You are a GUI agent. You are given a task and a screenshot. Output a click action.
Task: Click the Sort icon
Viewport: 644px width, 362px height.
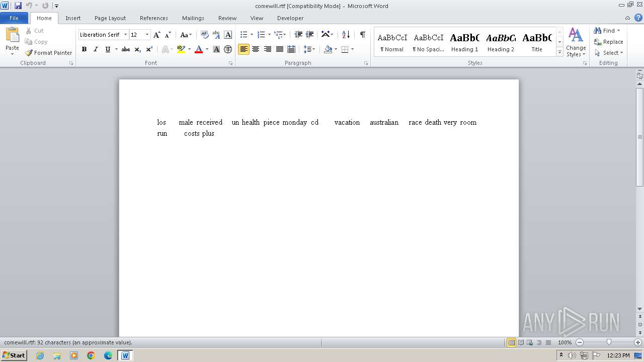point(346,35)
